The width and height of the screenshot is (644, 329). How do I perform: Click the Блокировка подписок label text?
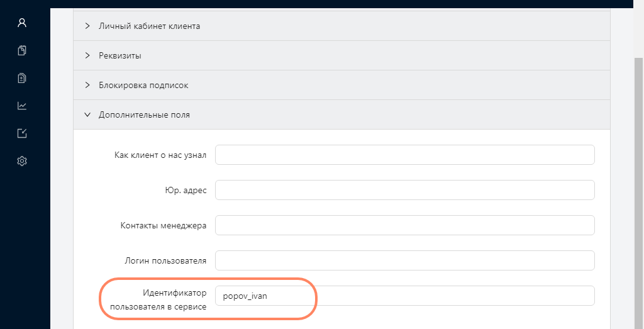pyautogui.click(x=143, y=86)
